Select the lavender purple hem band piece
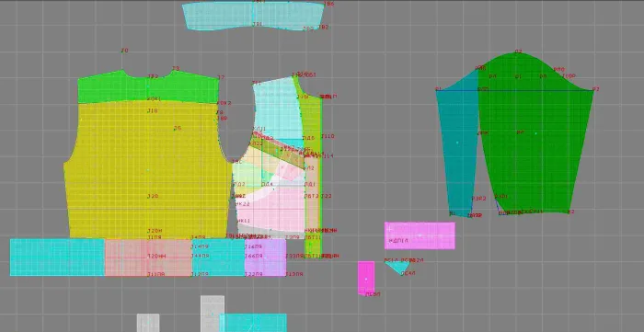 click(265, 258)
